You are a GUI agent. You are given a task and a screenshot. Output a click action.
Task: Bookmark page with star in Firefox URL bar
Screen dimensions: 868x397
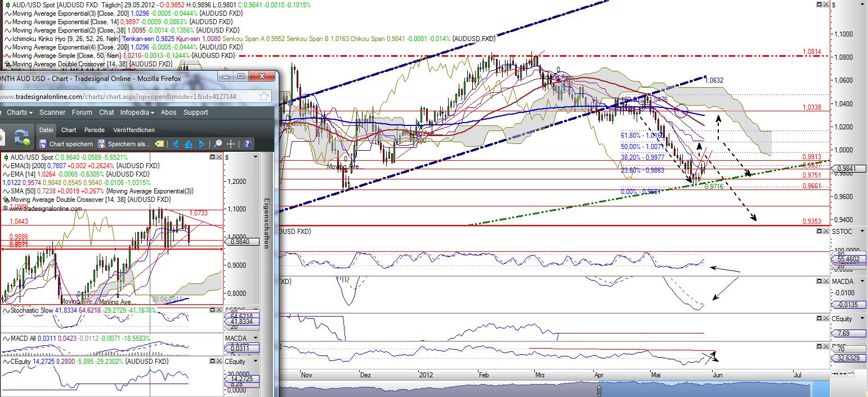coord(264,96)
